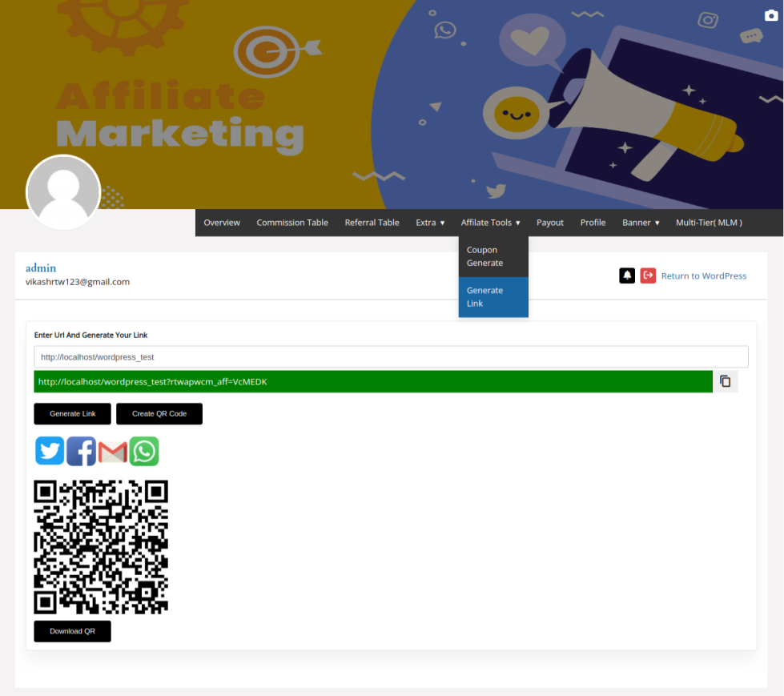784x696 pixels.
Task: Expand the Banner dropdown menu
Action: [x=641, y=223]
